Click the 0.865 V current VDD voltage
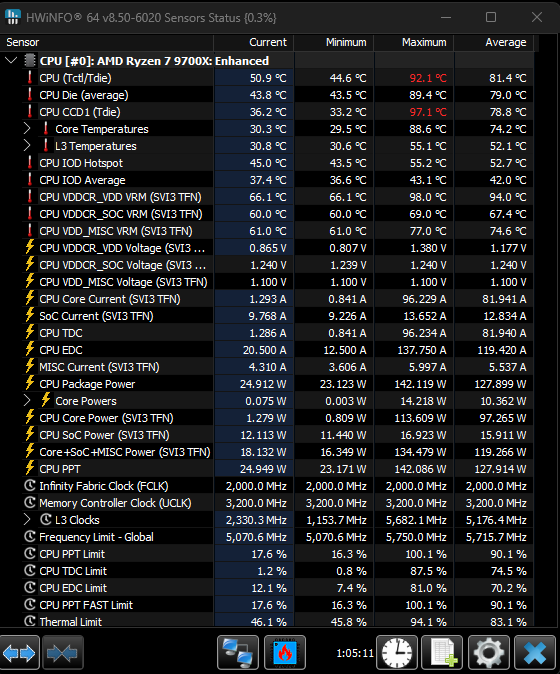Image resolution: width=560 pixels, height=674 pixels. coord(268,248)
